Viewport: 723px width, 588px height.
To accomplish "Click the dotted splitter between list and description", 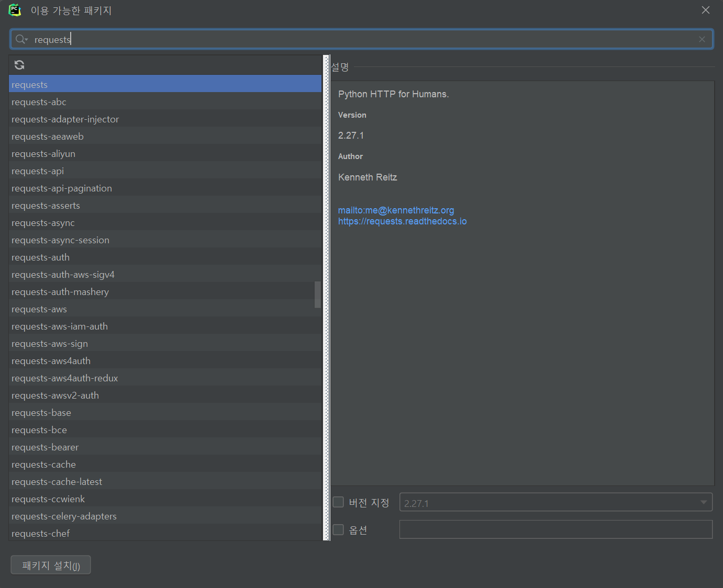I will pyautogui.click(x=327, y=298).
